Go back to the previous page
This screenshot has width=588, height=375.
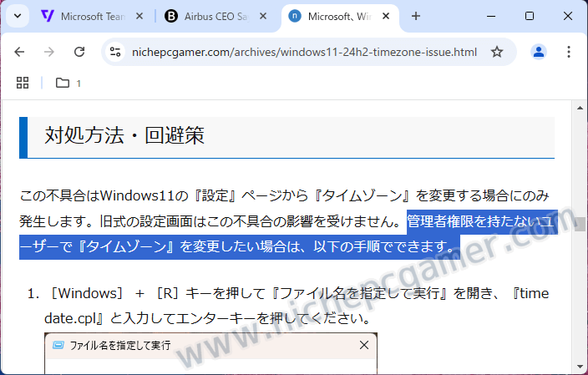19,52
